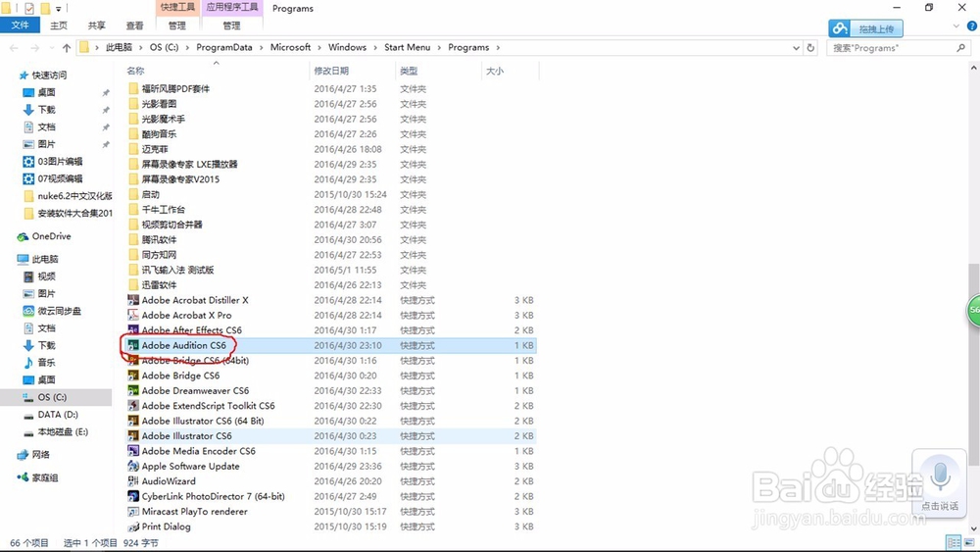Viewport: 980px width, 552px height.
Task: Open 管理 tab under 应用程序工具
Action: 231,25
